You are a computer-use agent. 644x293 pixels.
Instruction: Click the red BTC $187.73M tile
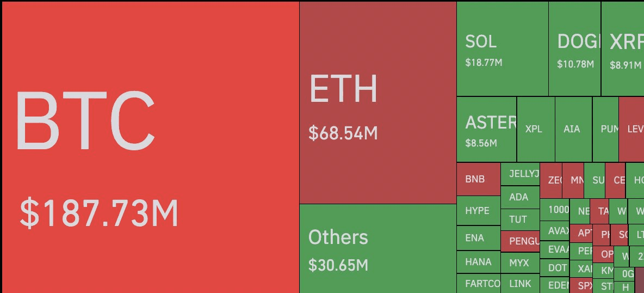(x=151, y=147)
